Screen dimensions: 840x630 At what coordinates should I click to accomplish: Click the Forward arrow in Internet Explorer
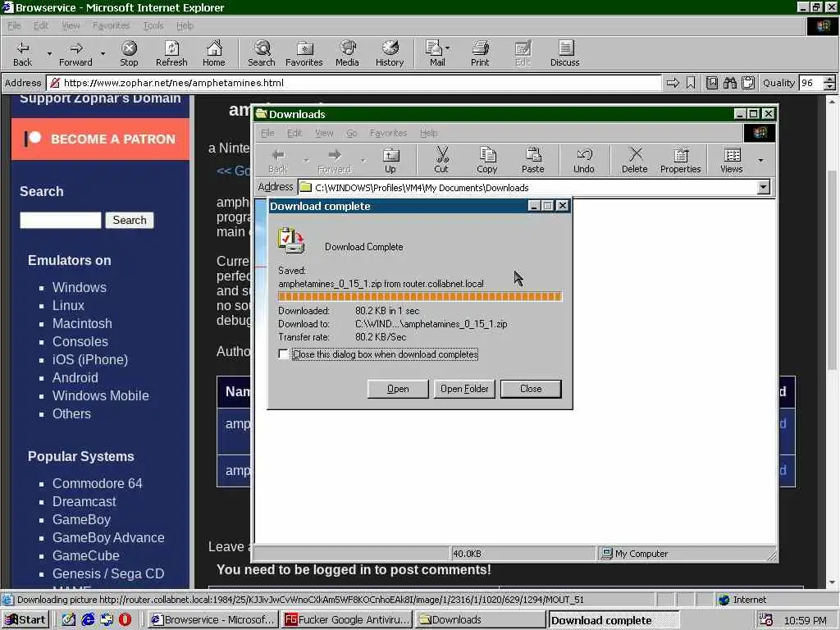[75, 53]
